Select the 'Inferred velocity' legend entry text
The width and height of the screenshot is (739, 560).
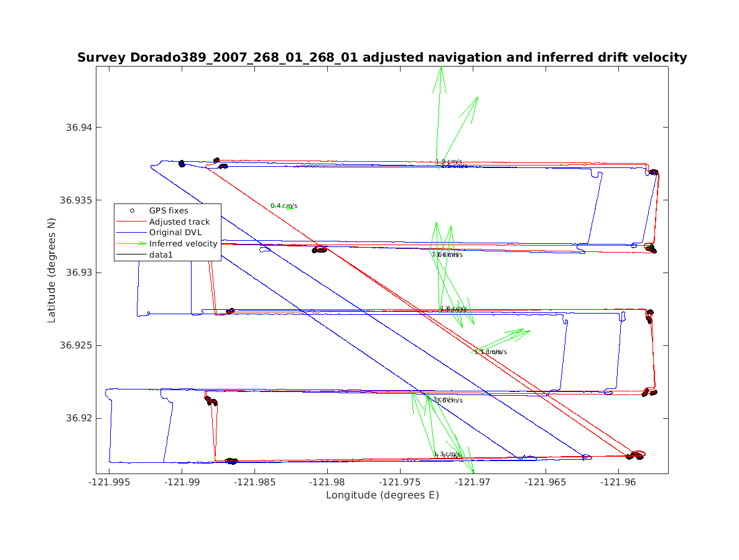[x=183, y=243]
